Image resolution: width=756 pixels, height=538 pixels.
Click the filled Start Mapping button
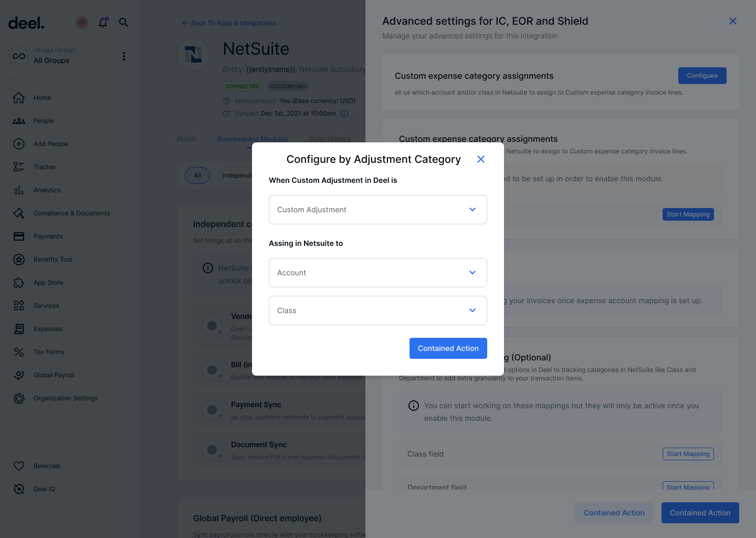688,214
